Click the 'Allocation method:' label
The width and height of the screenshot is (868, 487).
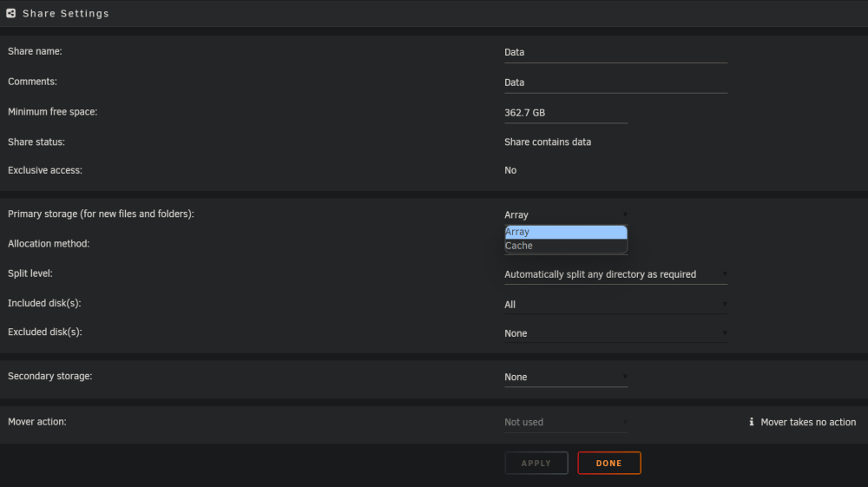49,243
